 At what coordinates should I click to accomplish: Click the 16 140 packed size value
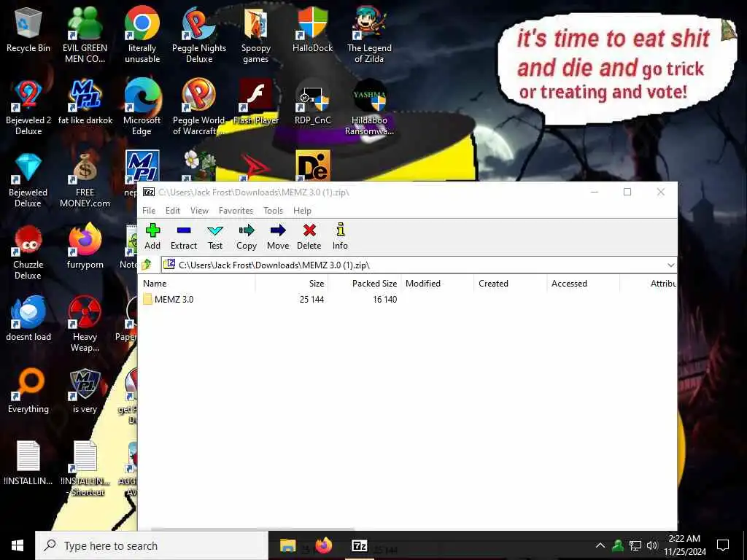point(385,300)
